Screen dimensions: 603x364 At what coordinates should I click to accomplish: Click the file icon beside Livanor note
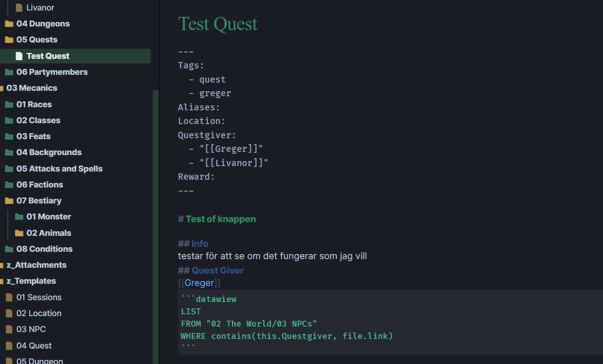(19, 8)
